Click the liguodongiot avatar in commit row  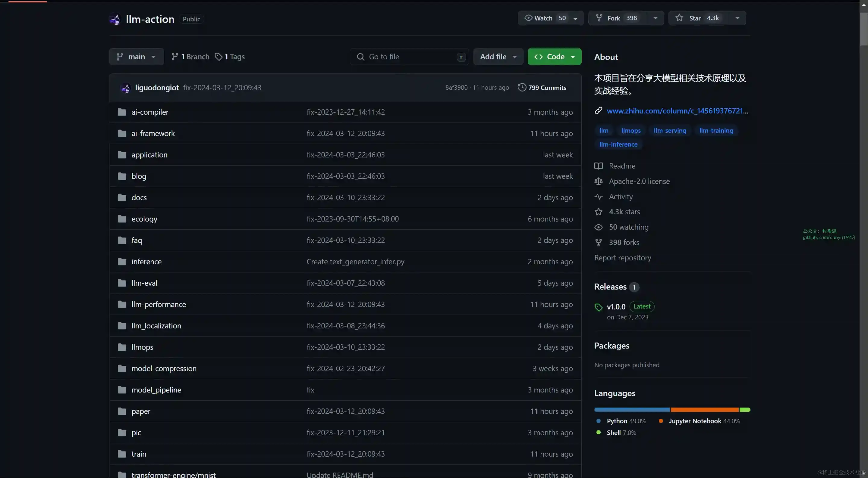(x=126, y=88)
